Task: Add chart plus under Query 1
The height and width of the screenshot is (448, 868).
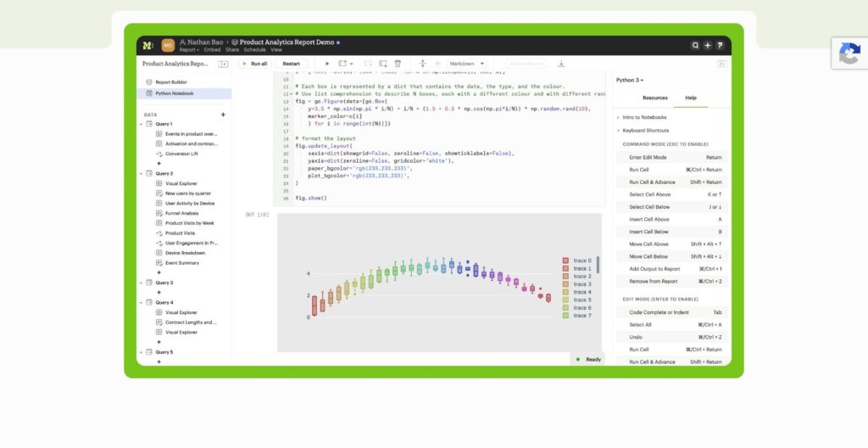Action: 159,164
